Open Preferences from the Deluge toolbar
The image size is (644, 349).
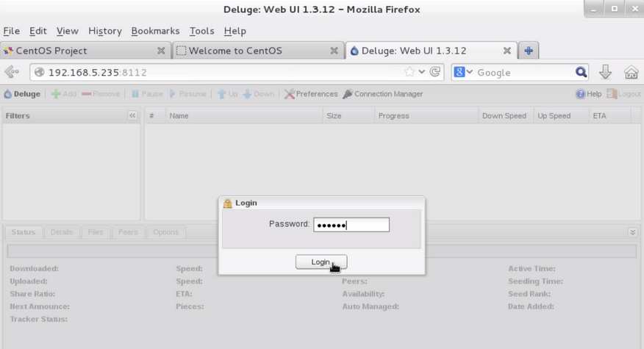311,94
